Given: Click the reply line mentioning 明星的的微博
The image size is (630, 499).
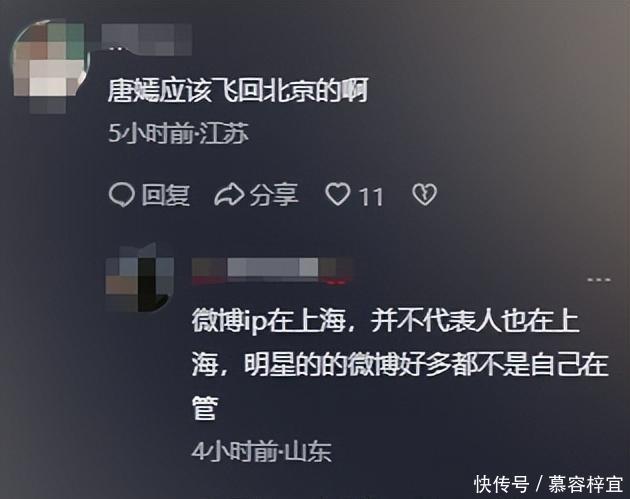Looking at the screenshot, I should tap(401, 364).
